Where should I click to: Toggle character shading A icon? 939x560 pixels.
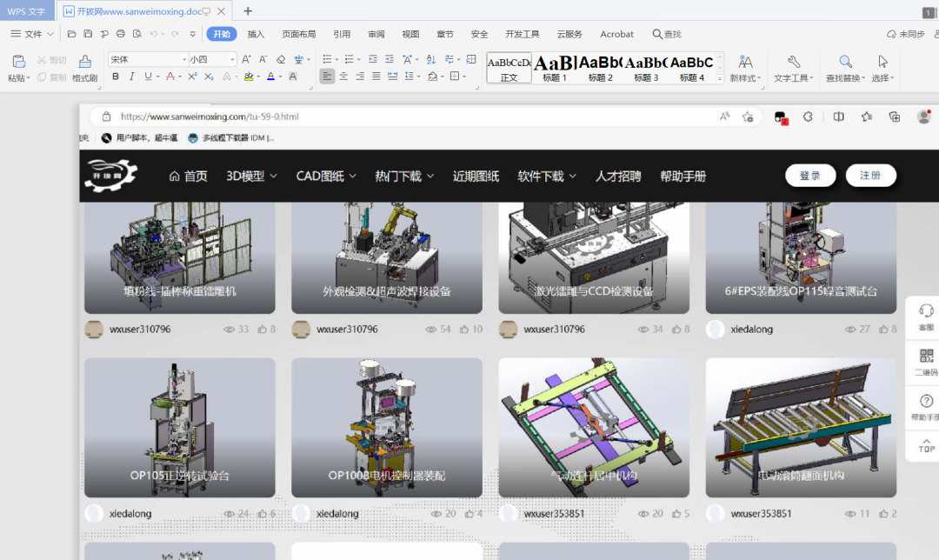pyautogui.click(x=293, y=76)
